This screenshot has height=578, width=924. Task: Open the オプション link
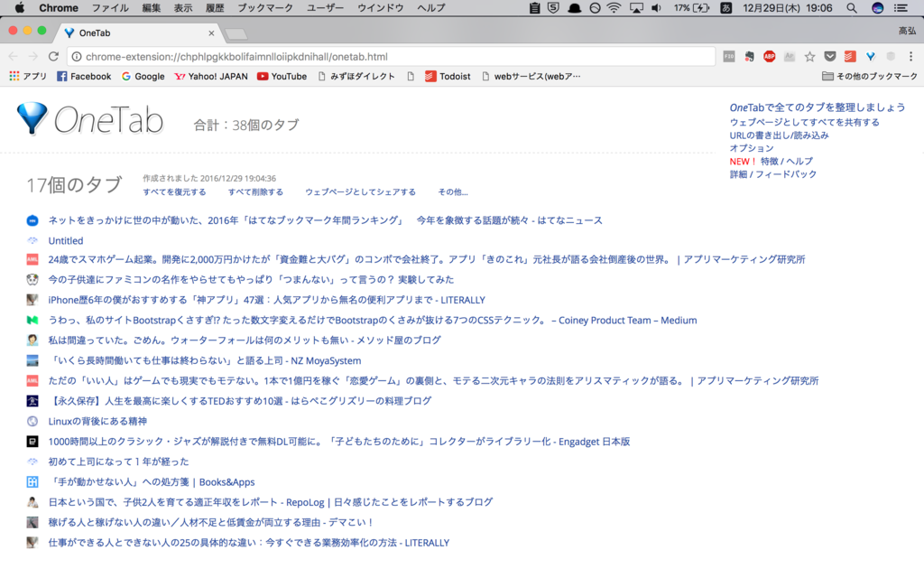[752, 148]
